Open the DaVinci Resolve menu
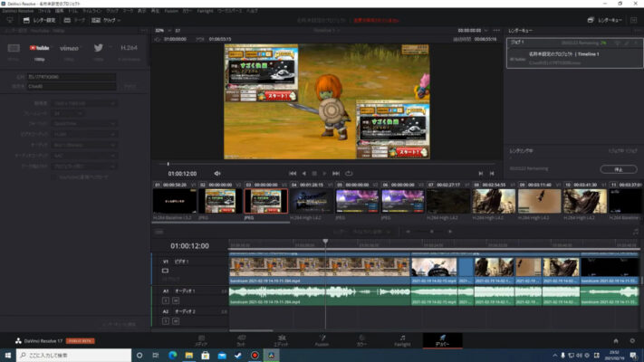 17,11
